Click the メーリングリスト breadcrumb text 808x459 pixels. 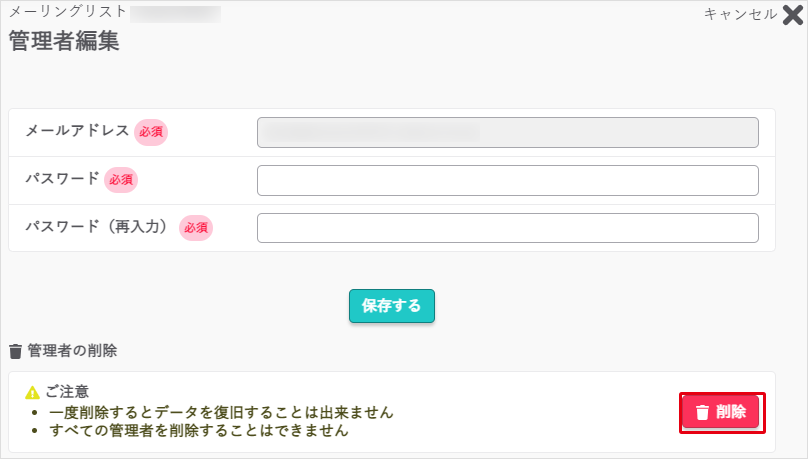[68, 13]
